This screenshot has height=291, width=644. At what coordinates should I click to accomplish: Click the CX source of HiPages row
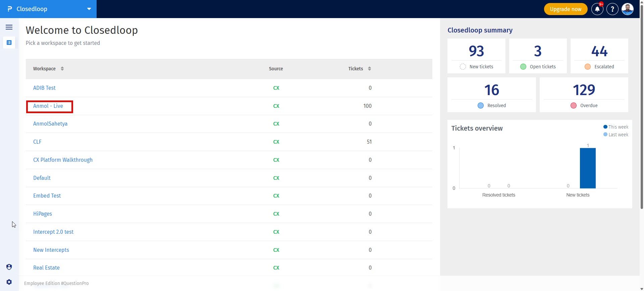276,214
